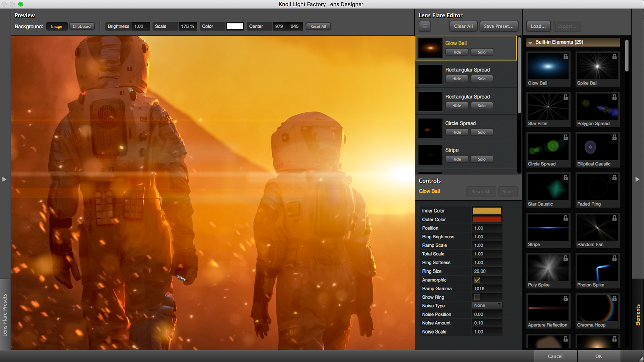Choose the Polygon Spread element thumbnail
This screenshot has height=362, width=644.
point(597,107)
